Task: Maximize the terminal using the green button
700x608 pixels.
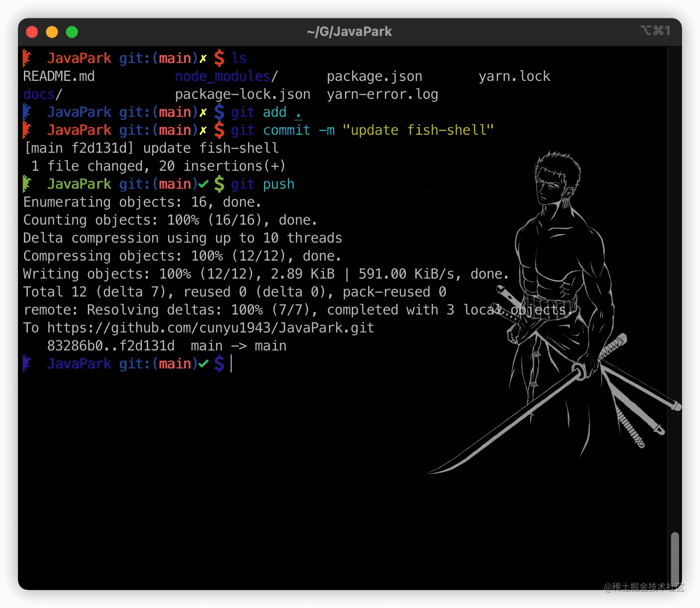Action: click(x=72, y=32)
